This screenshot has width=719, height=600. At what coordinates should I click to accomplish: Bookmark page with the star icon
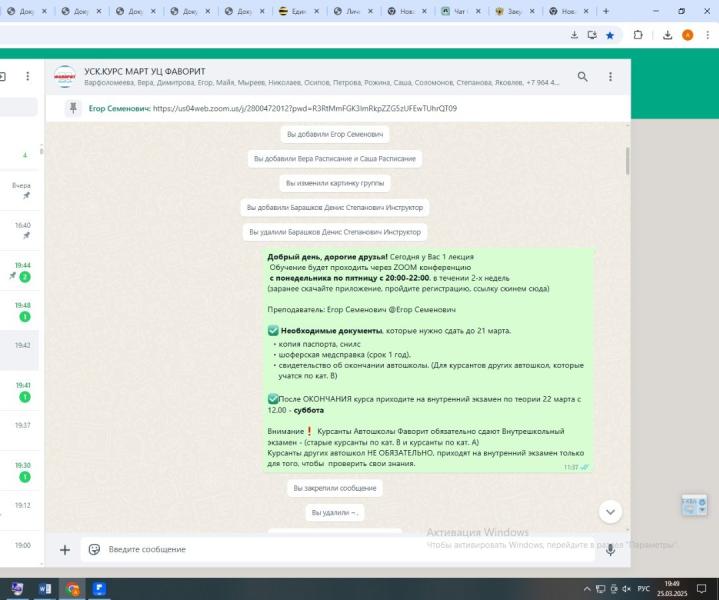click(x=610, y=35)
